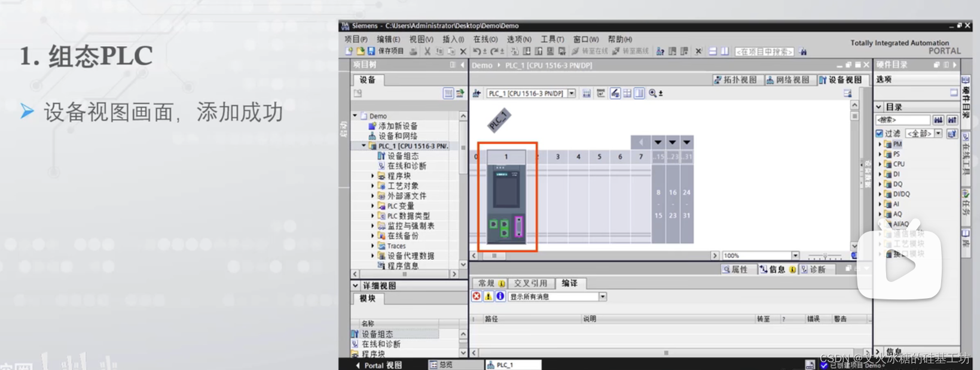Click the add device icon beside device dropdown
The width and height of the screenshot is (980, 370).
[x=477, y=93]
